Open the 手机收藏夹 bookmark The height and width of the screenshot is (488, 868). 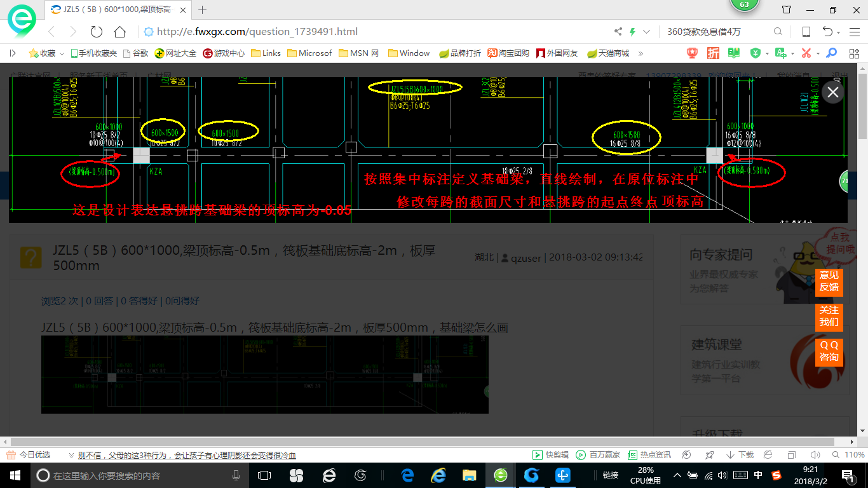click(93, 53)
